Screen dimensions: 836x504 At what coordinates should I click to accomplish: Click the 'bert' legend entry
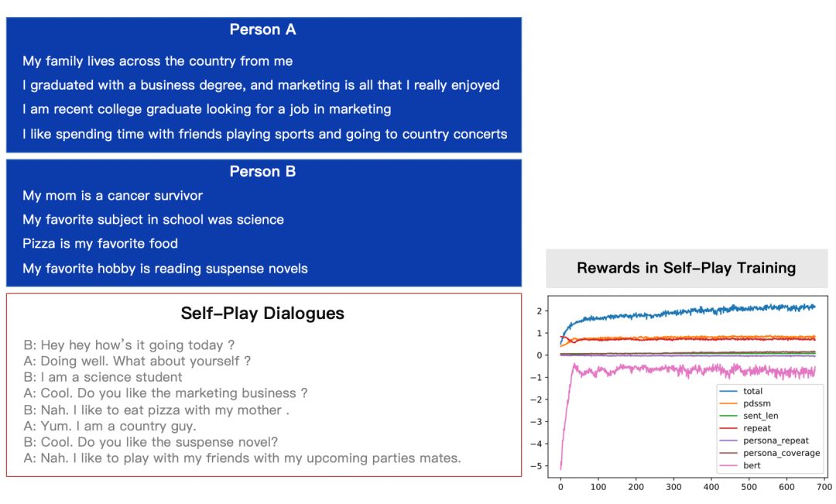coord(740,465)
